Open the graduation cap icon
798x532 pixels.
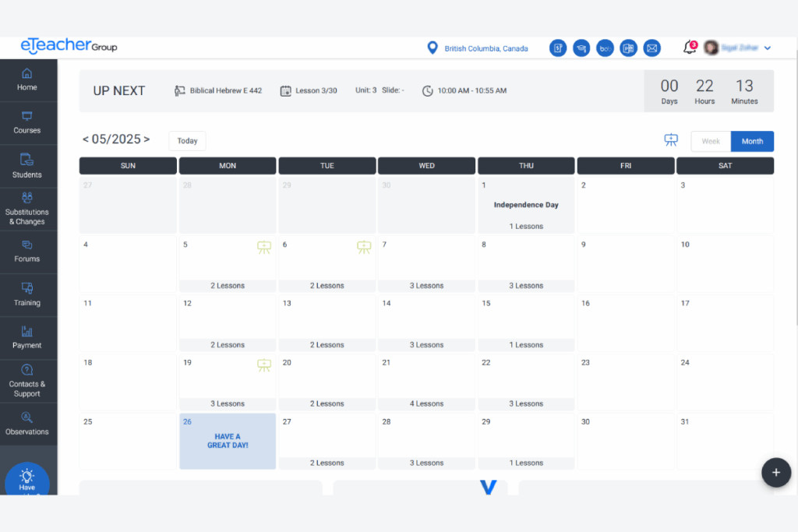(x=581, y=48)
